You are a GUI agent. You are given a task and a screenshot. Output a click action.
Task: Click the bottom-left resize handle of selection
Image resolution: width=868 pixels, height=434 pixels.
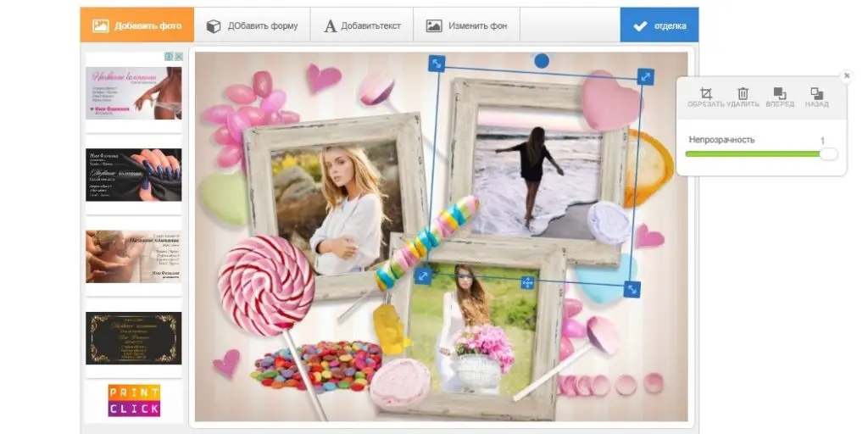point(422,276)
